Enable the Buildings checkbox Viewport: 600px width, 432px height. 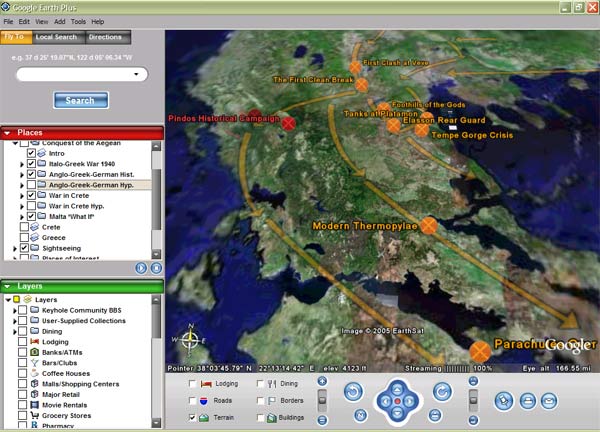[260, 417]
